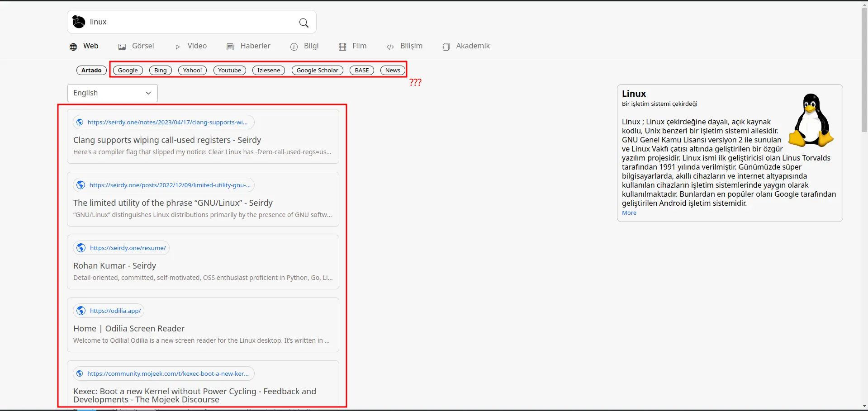
Task: Open the 'Rohan Kumar - Seirdy' result
Action: (x=115, y=266)
